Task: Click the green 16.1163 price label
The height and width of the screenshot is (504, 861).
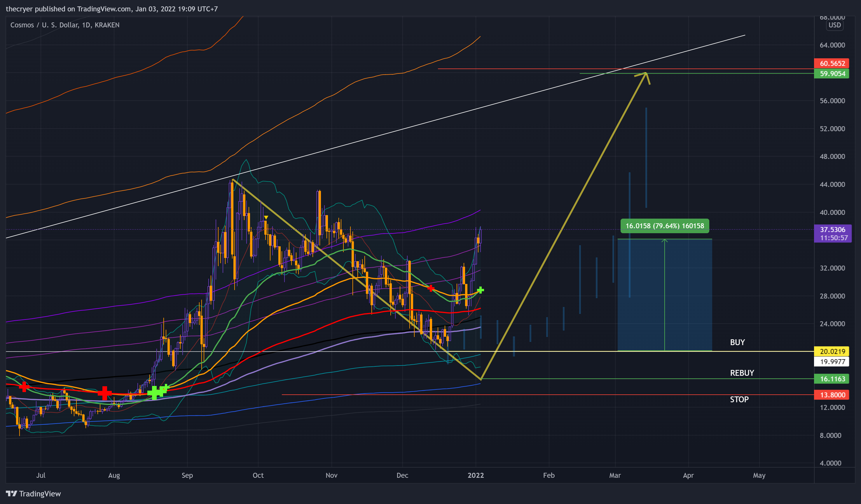Action: [x=832, y=379]
